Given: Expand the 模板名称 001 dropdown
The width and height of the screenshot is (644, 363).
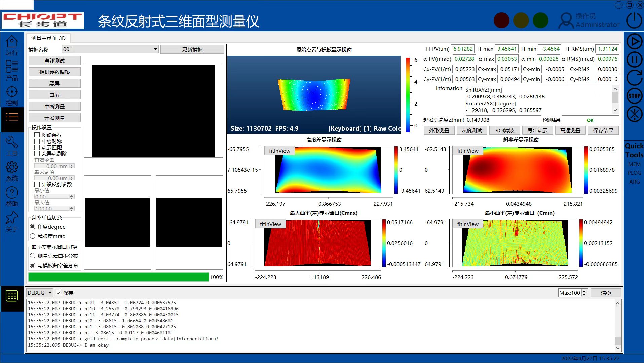Looking at the screenshot, I should 155,49.
